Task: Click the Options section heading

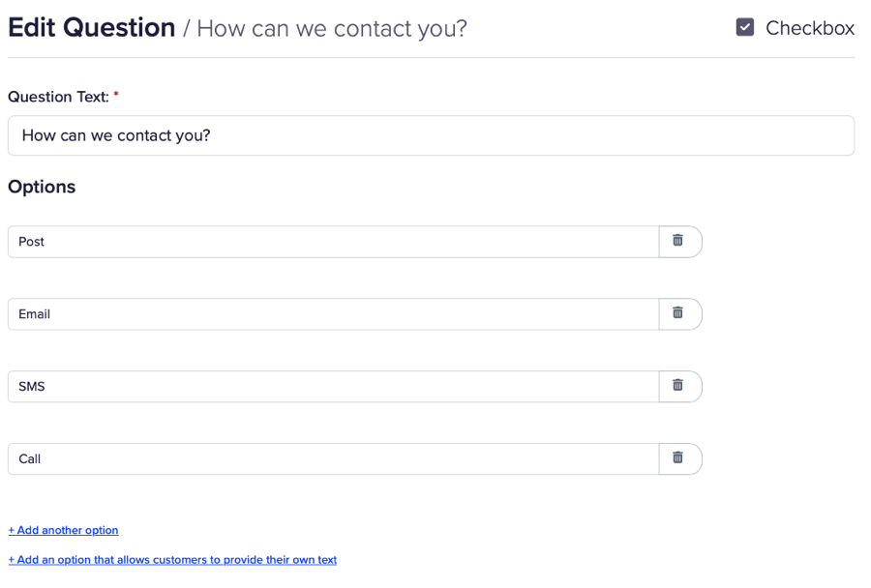Action: pos(42,187)
